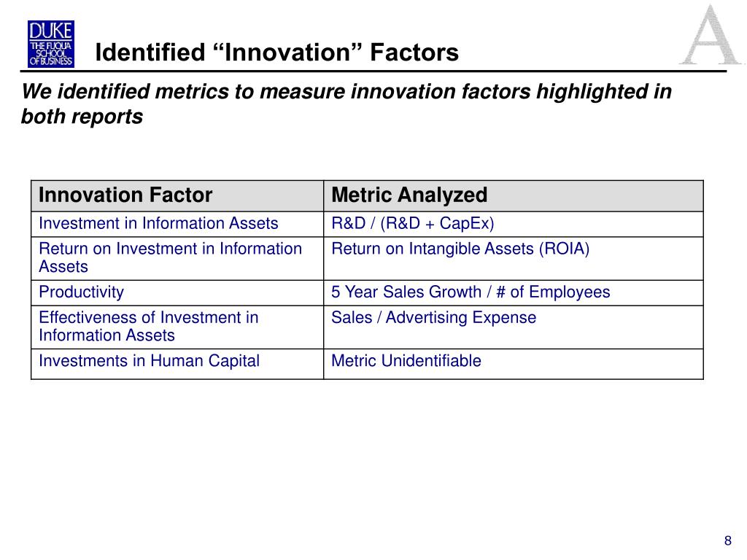Screen dimensions: 747x560
Task: Select Effectiveness of Investment in Information Assets
Action: tap(177, 327)
